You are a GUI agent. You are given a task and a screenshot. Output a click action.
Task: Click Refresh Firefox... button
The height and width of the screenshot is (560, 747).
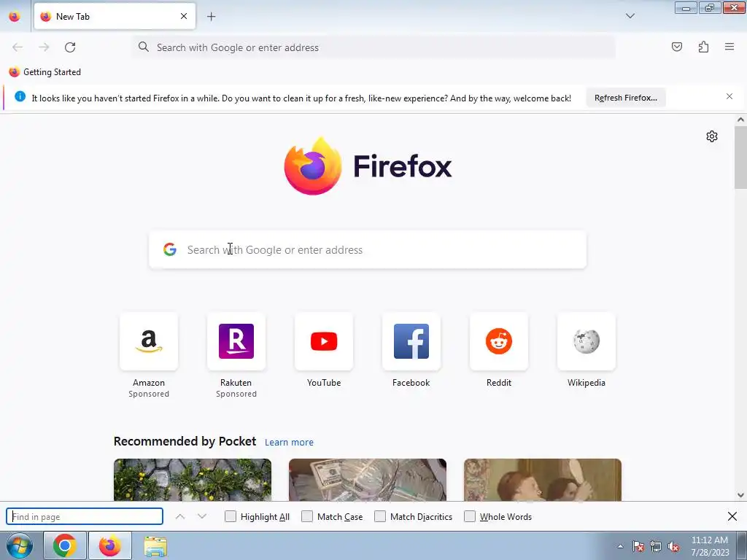click(x=625, y=98)
